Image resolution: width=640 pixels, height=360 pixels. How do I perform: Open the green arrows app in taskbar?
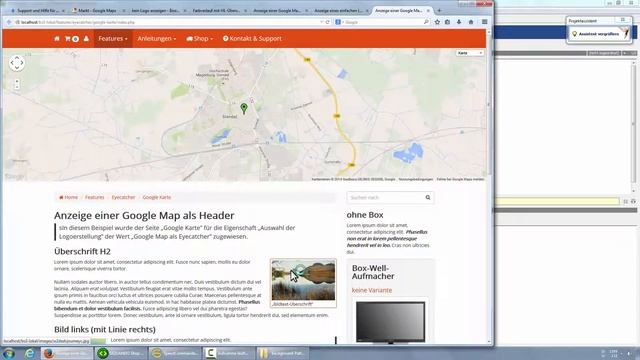[120, 353]
